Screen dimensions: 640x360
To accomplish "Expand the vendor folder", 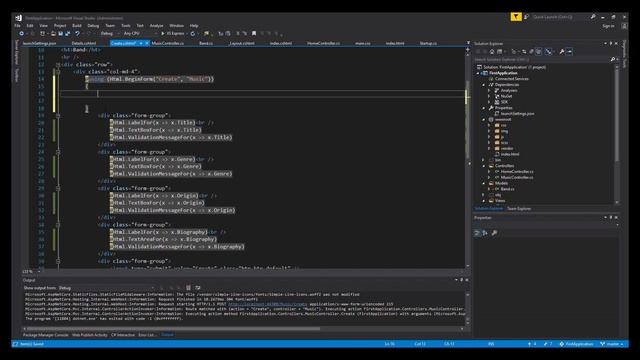I will pos(489,149).
